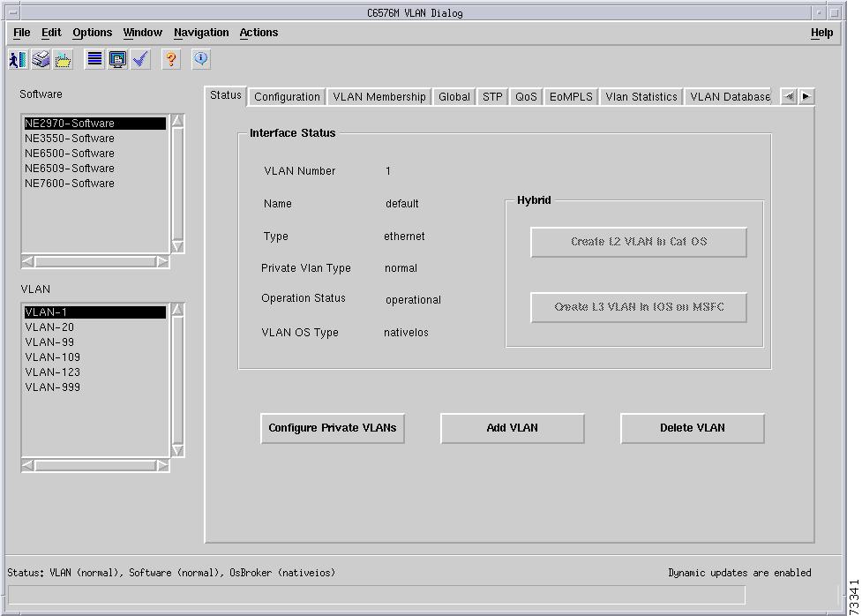Open the Help menu
Screen dimensions: 862x616
[822, 33]
